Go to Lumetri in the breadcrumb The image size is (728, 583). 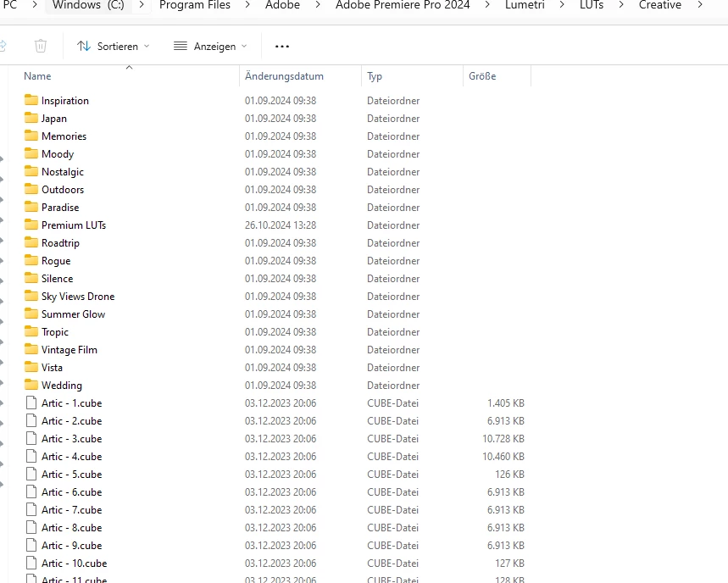pyautogui.click(x=525, y=5)
